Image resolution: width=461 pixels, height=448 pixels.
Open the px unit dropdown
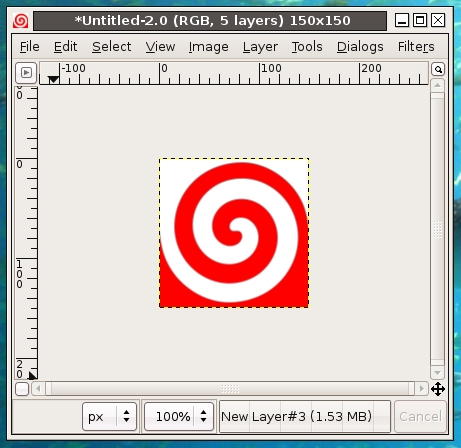coord(109,417)
